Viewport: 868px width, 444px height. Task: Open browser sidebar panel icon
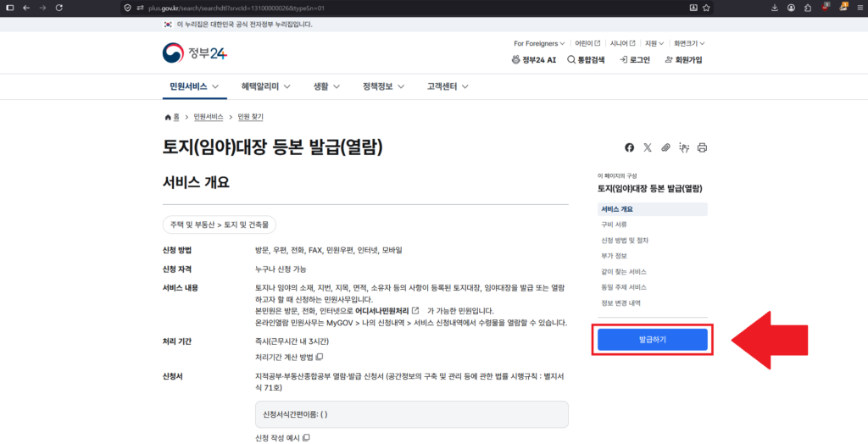9,8
